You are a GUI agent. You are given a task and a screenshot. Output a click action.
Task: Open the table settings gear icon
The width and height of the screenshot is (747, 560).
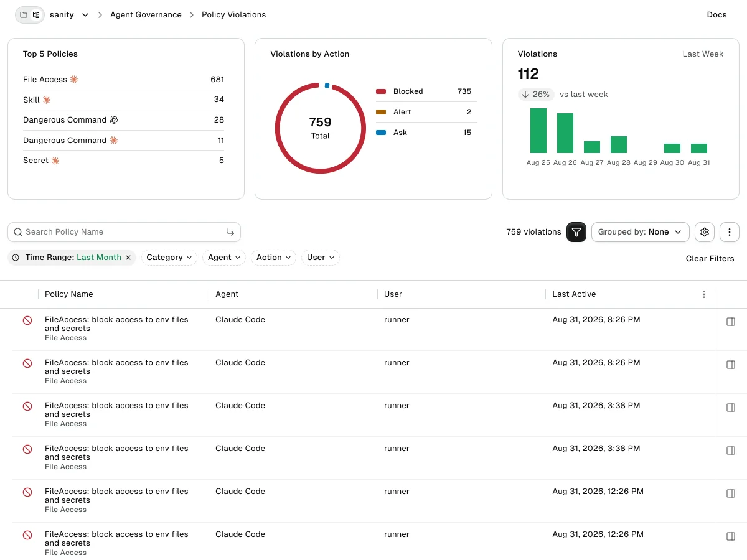click(x=705, y=232)
